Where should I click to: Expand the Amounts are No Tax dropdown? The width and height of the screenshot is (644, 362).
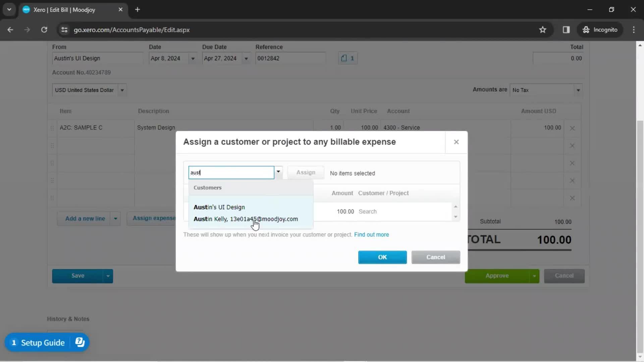[578, 90]
